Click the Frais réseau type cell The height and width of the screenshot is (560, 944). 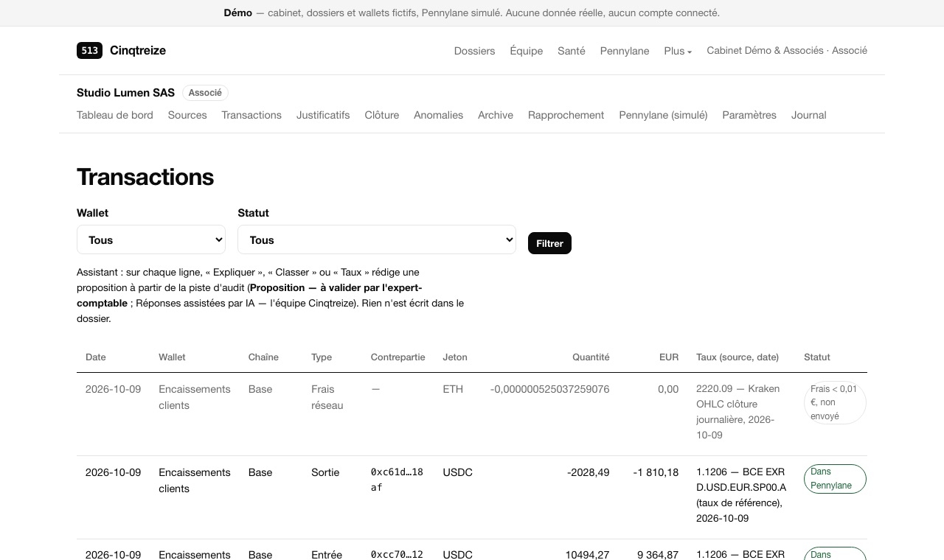[x=327, y=397]
